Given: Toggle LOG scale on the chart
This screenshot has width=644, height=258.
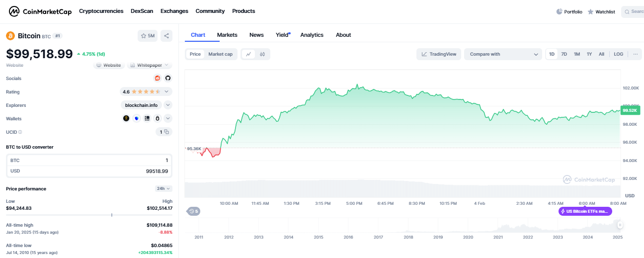Looking at the screenshot, I should 618,54.
